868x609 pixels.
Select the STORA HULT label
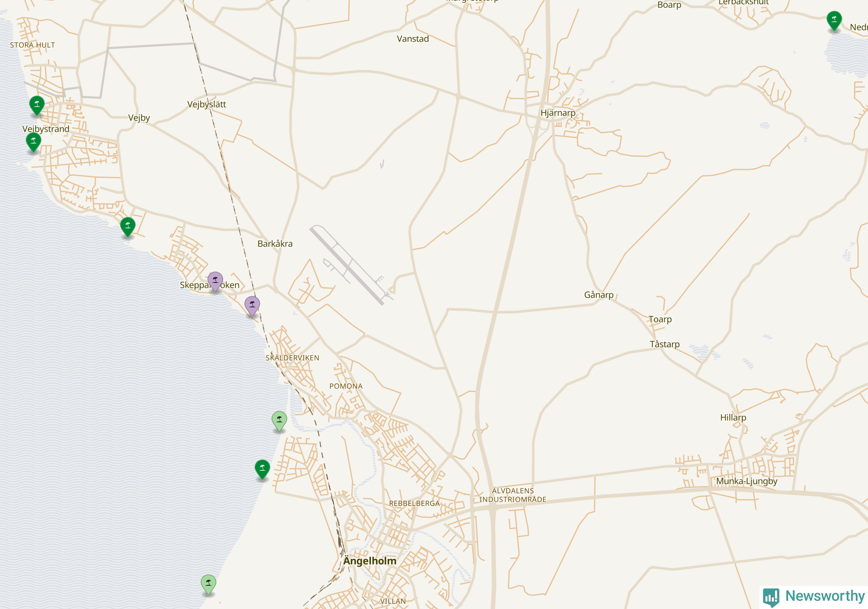33,45
